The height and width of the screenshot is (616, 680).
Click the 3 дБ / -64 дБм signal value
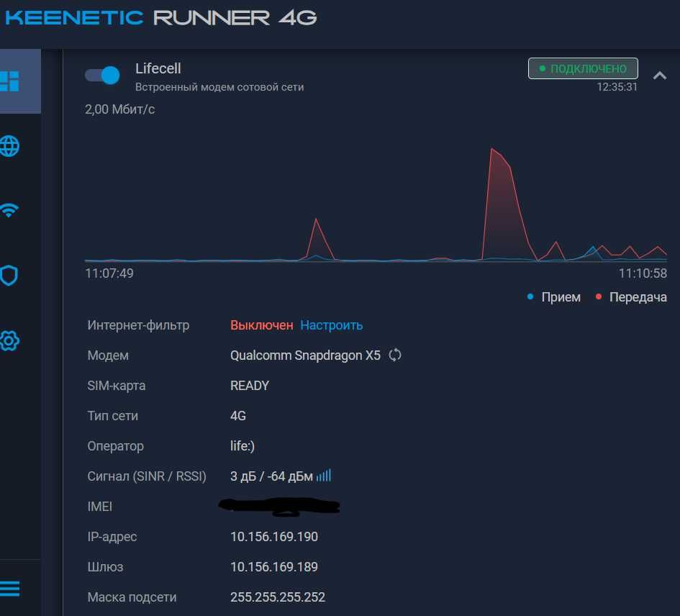271,476
